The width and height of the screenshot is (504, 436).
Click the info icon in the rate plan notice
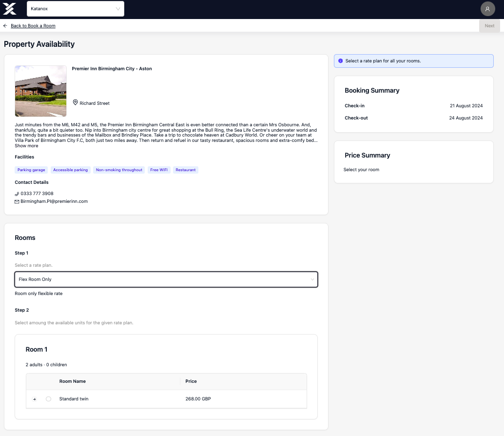[x=340, y=61]
